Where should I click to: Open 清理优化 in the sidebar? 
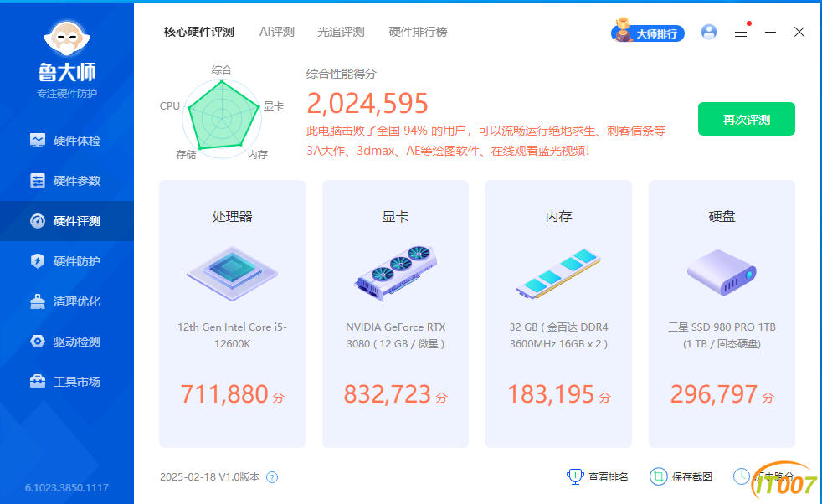[67, 301]
